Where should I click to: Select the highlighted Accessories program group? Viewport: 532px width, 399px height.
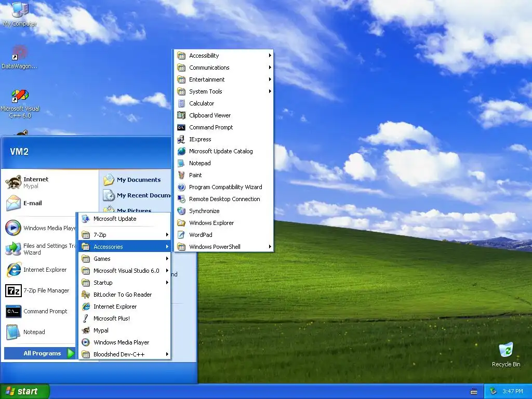(124, 247)
